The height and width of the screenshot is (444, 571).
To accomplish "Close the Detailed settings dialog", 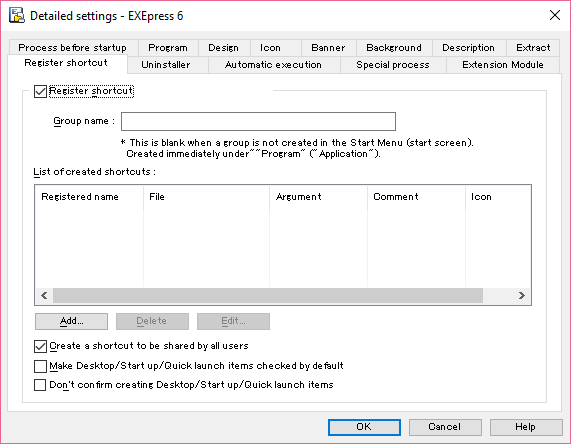I will 555,15.
